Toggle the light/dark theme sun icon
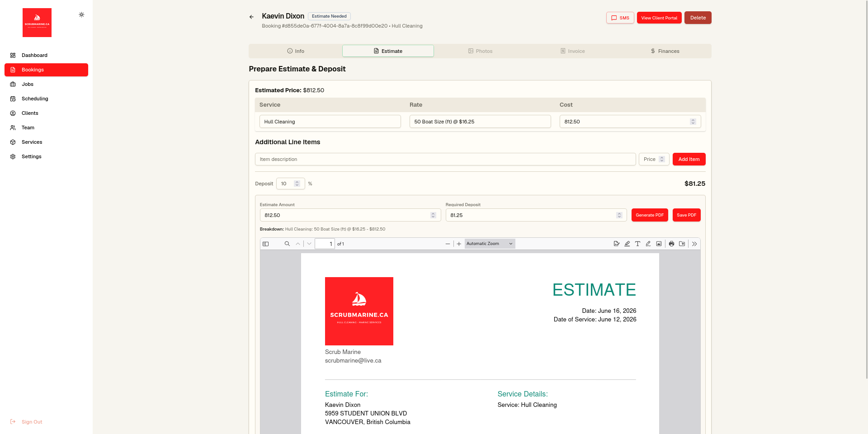Viewport: 868px width, 434px height. click(x=81, y=15)
